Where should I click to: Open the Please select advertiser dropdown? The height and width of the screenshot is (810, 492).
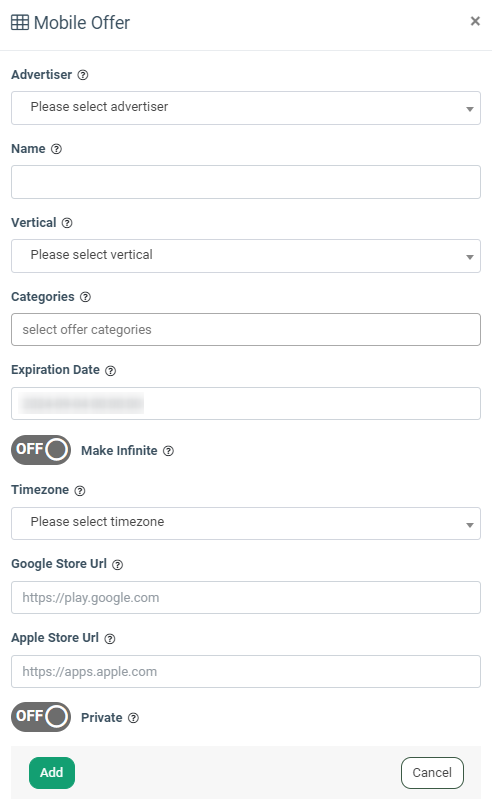[x=246, y=108]
